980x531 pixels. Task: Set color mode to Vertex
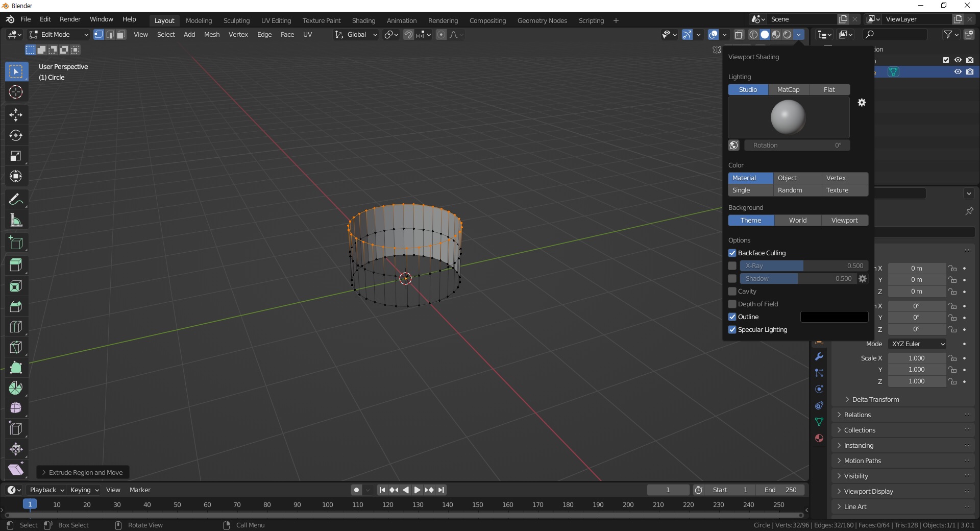pyautogui.click(x=845, y=178)
